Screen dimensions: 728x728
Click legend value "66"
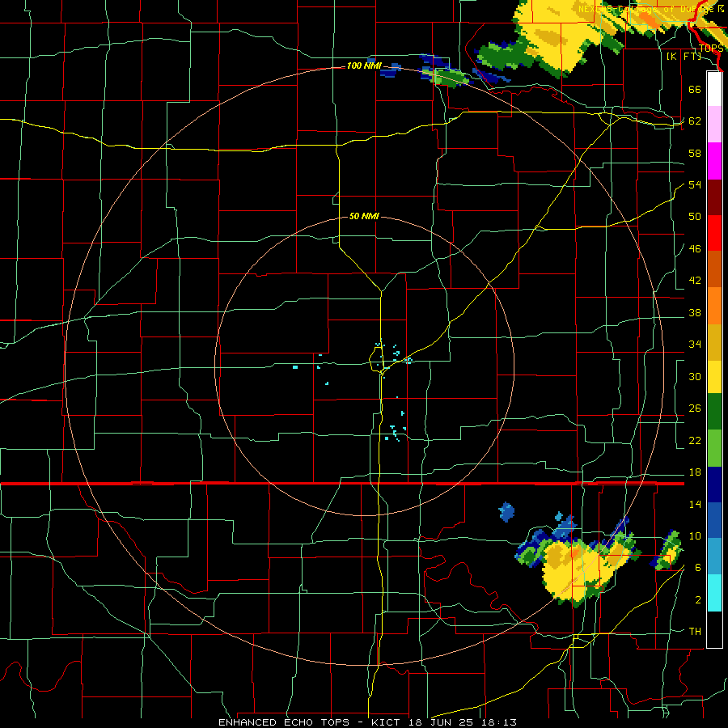click(x=695, y=89)
